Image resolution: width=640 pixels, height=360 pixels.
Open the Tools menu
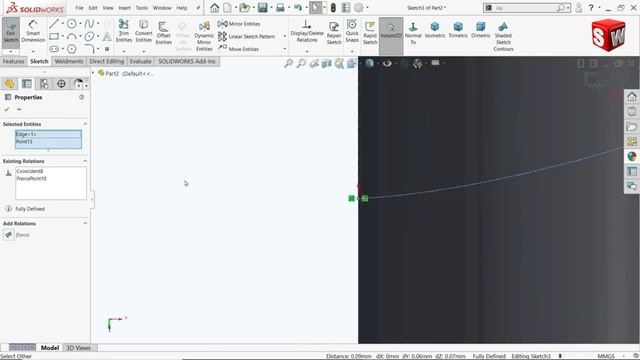click(x=142, y=8)
